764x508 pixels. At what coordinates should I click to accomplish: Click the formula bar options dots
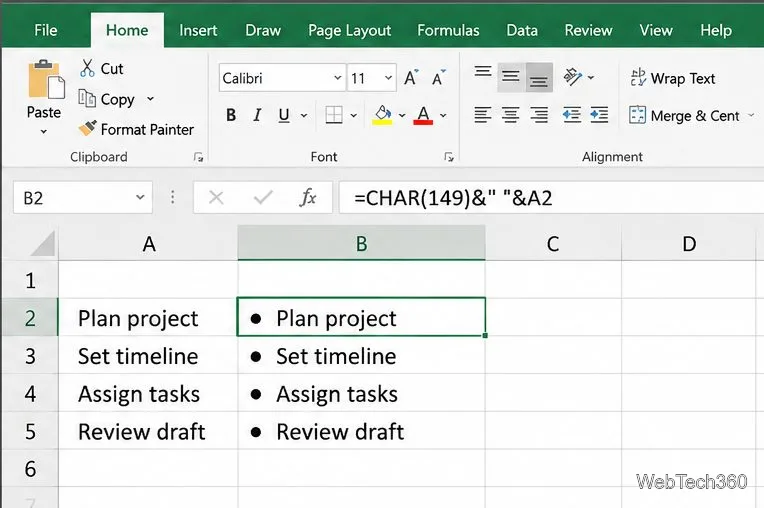[172, 197]
